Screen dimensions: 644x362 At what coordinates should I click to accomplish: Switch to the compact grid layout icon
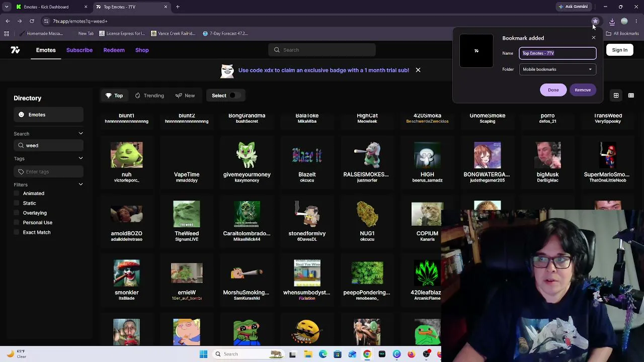click(x=631, y=95)
